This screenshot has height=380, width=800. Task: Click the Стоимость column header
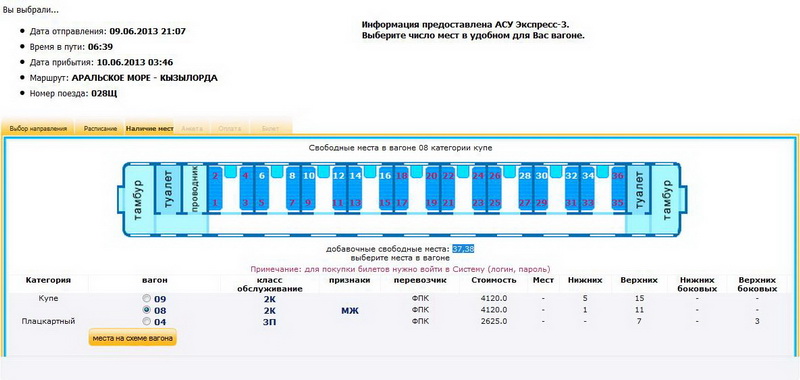point(494,280)
